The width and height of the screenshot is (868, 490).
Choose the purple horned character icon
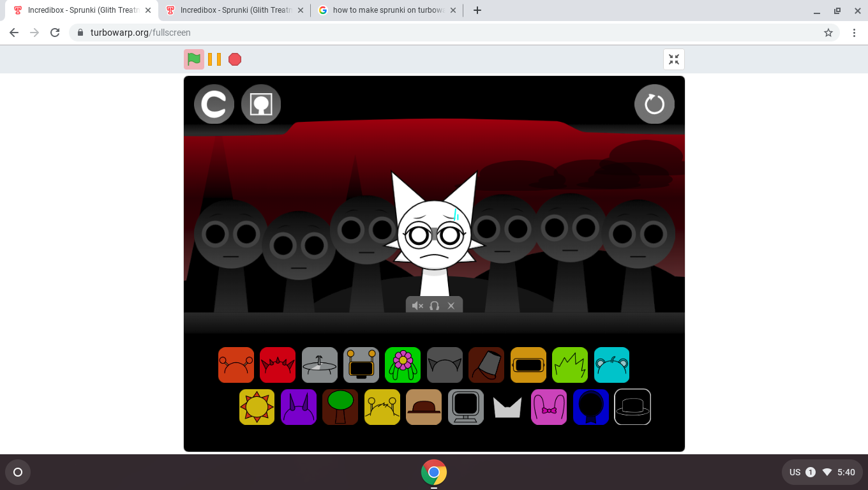point(299,406)
